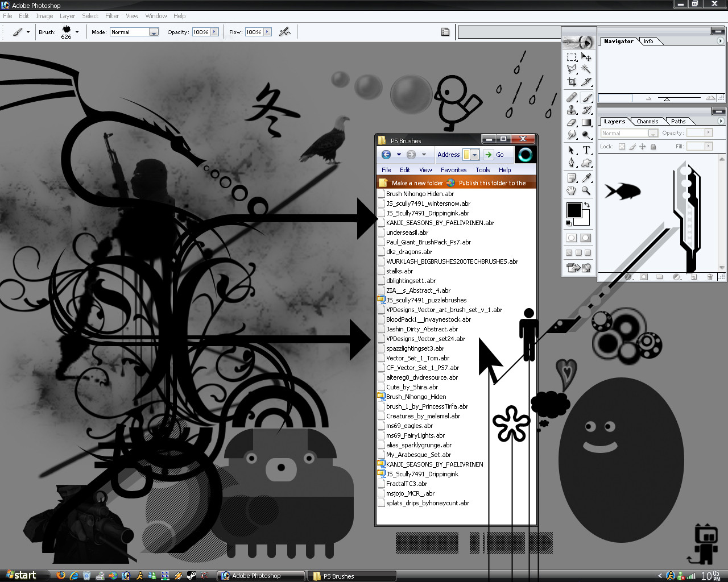Open the Opacity slider arrow in options bar

(x=214, y=32)
